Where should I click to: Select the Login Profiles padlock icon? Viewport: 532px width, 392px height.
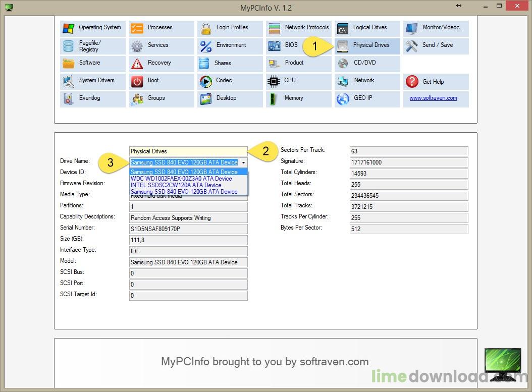(205, 28)
